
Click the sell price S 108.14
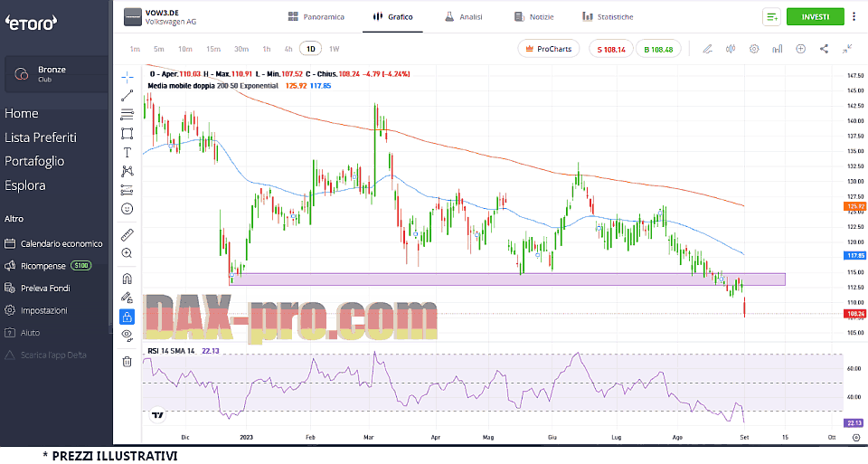click(x=611, y=49)
